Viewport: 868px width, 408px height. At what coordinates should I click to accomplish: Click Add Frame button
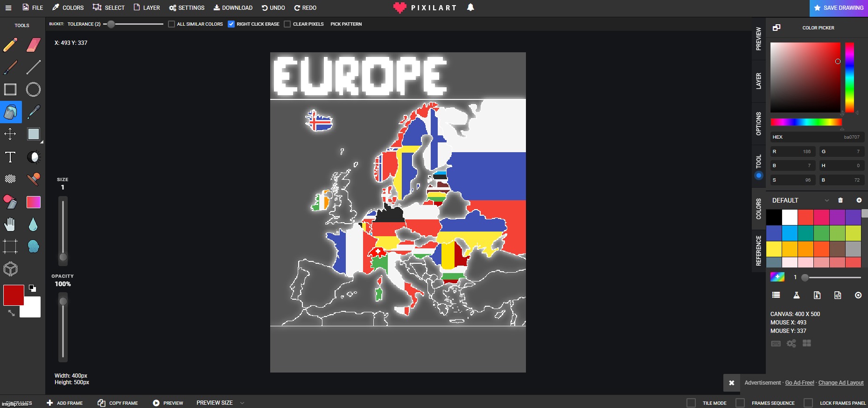point(64,403)
